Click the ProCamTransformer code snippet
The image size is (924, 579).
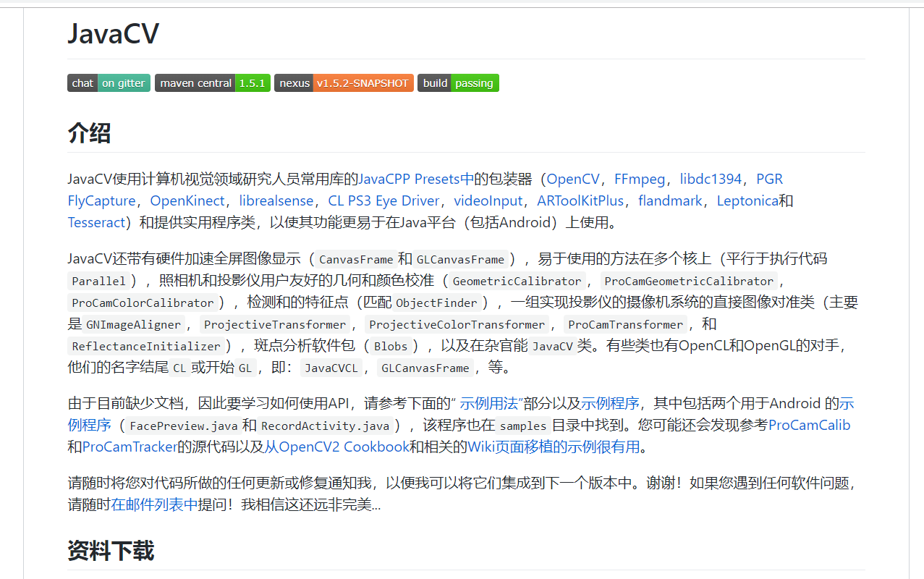pyautogui.click(x=626, y=324)
